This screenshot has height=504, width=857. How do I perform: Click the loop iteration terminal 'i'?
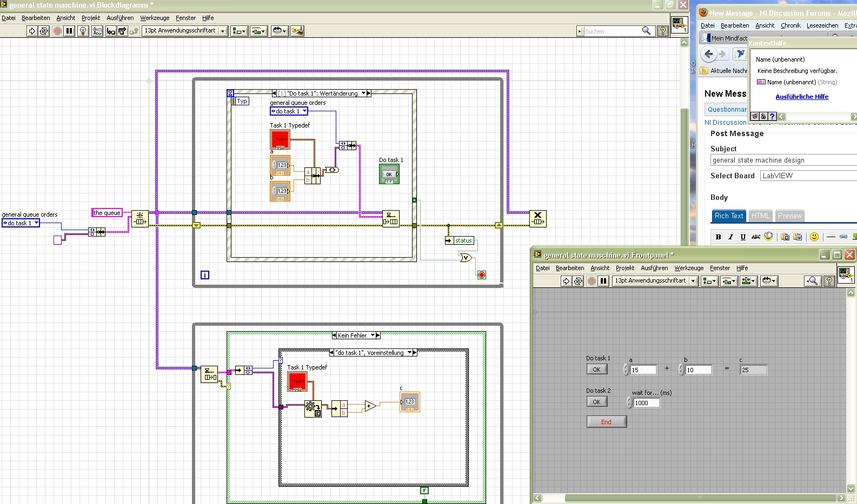coord(205,275)
